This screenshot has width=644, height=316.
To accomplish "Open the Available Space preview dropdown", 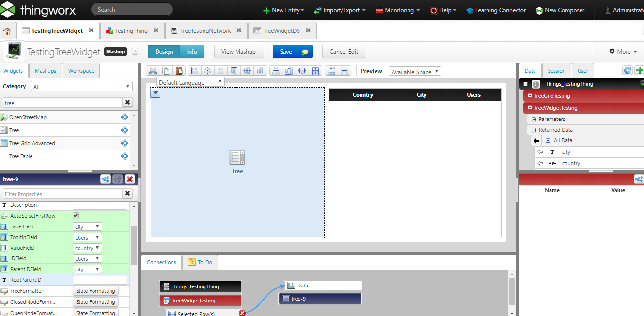I will (414, 71).
